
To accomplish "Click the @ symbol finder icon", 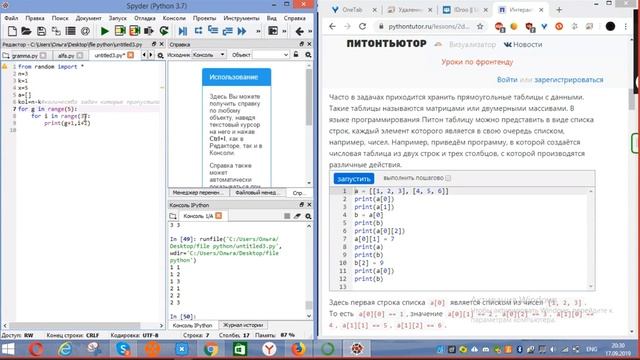I will (85, 31).
